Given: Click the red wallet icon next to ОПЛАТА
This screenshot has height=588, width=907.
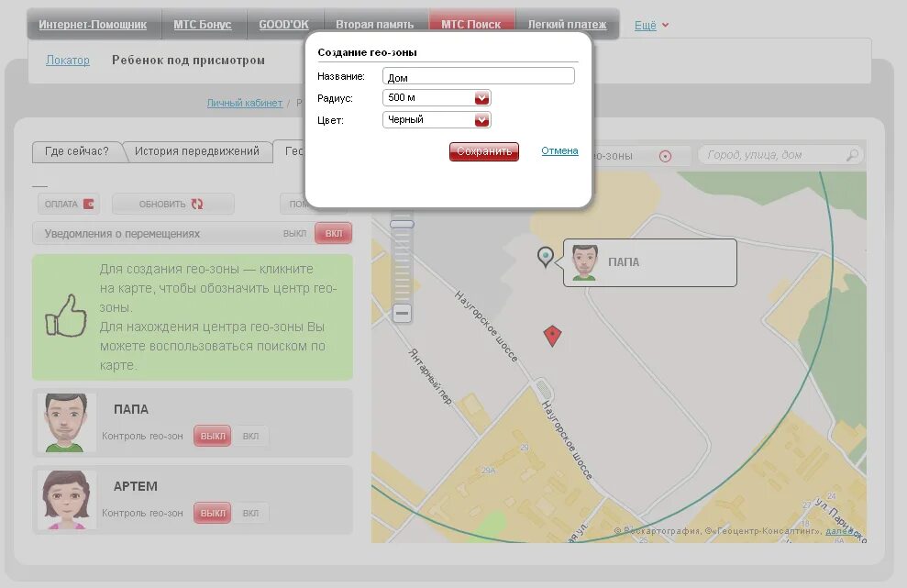Looking at the screenshot, I should pyautogui.click(x=89, y=204).
